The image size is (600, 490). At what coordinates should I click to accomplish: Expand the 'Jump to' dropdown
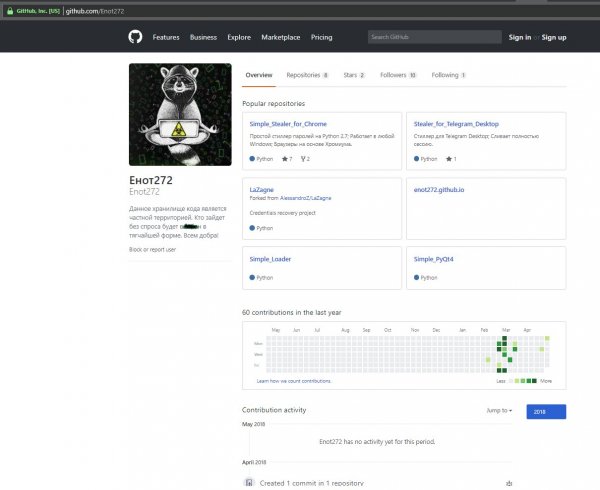[x=499, y=410]
